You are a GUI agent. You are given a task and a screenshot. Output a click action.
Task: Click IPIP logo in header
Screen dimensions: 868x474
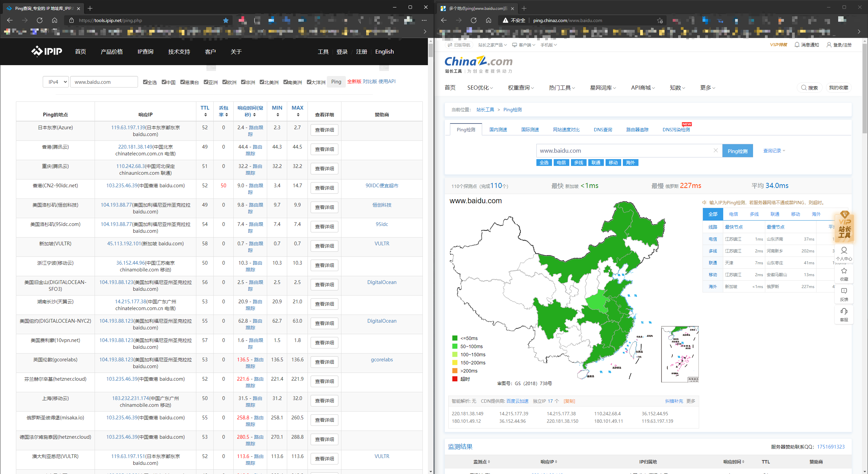[x=47, y=52]
